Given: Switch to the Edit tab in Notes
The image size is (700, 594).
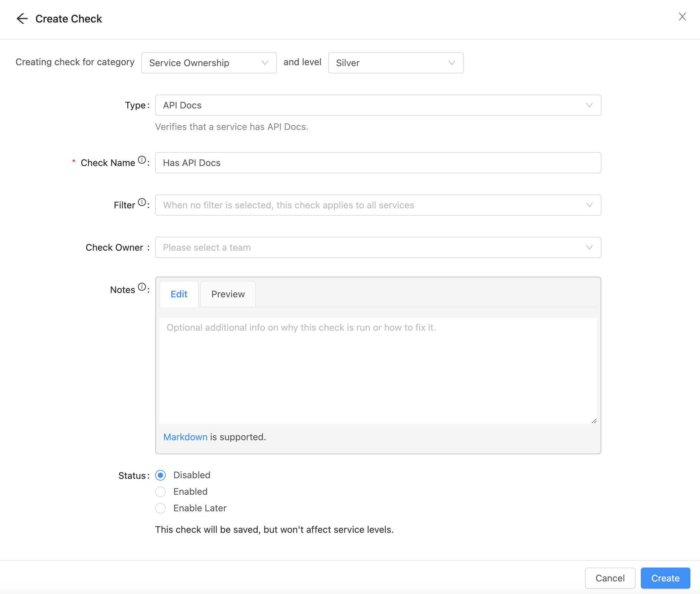Looking at the screenshot, I should click(179, 294).
